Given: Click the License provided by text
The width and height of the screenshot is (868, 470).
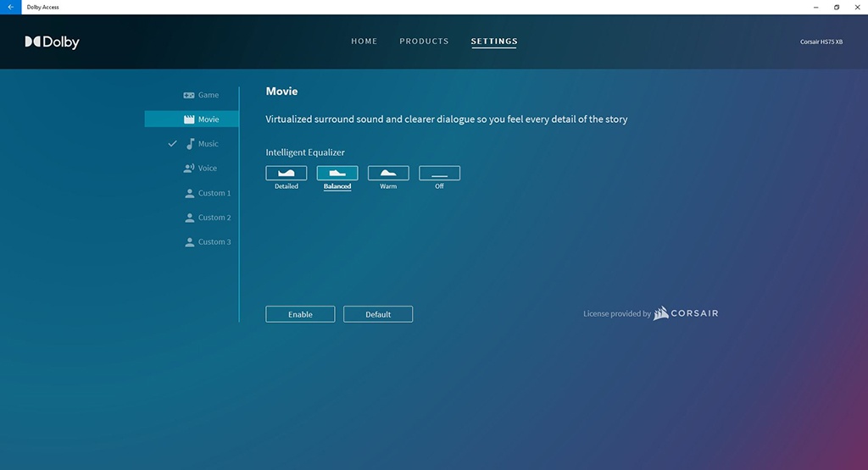Looking at the screenshot, I should click(x=617, y=313).
